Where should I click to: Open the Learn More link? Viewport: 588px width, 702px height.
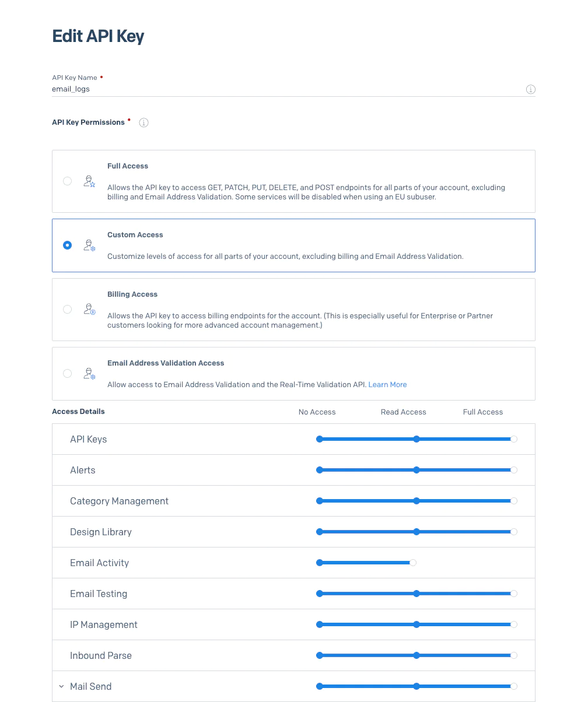[x=387, y=385]
